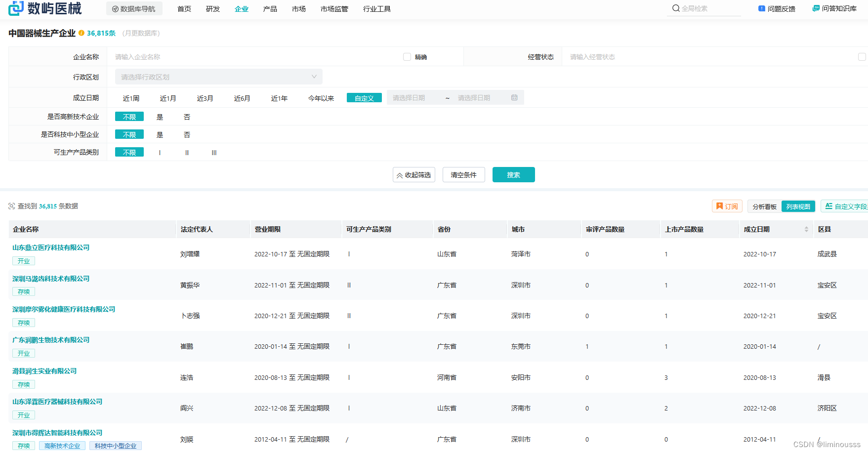Screen dimensions: 868x452
Task: Click the 问题反馈 feedback icon
Action: click(x=761, y=8)
